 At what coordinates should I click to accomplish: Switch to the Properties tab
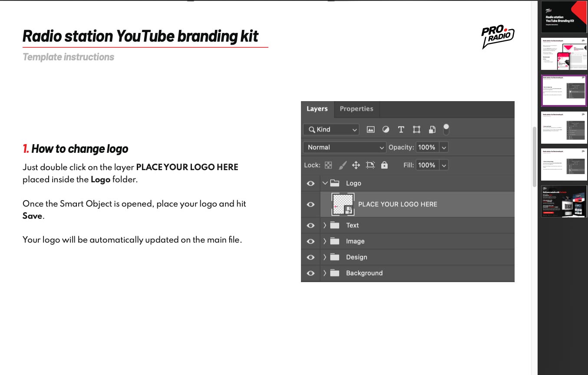(x=356, y=109)
